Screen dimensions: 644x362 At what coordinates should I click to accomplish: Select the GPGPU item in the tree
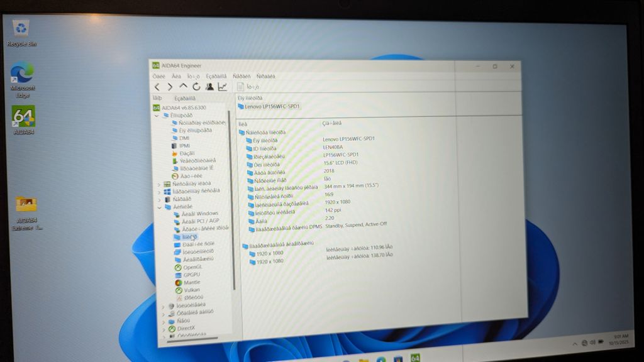[x=188, y=275]
